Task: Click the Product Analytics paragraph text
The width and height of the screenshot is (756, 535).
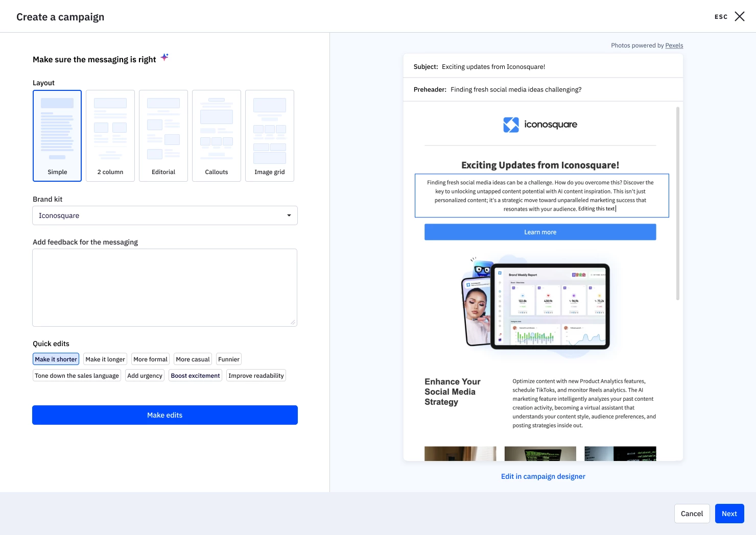Action: pos(584,403)
